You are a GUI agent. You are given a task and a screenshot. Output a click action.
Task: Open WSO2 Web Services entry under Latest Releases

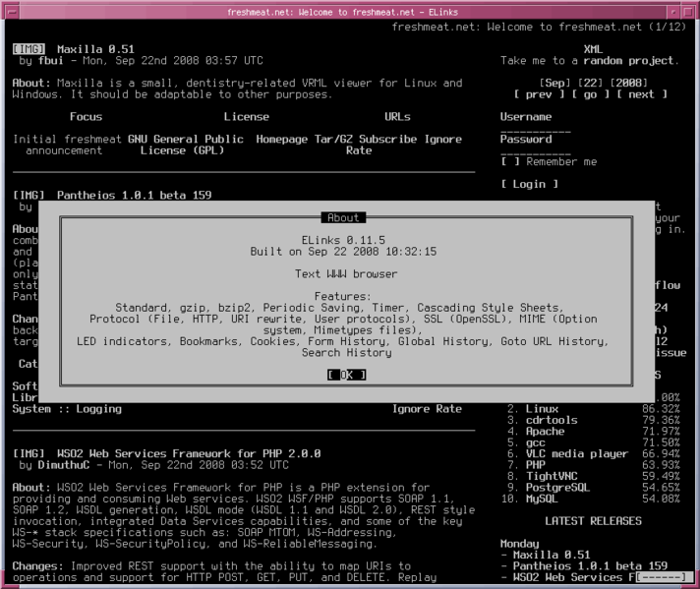pyautogui.click(x=573, y=577)
